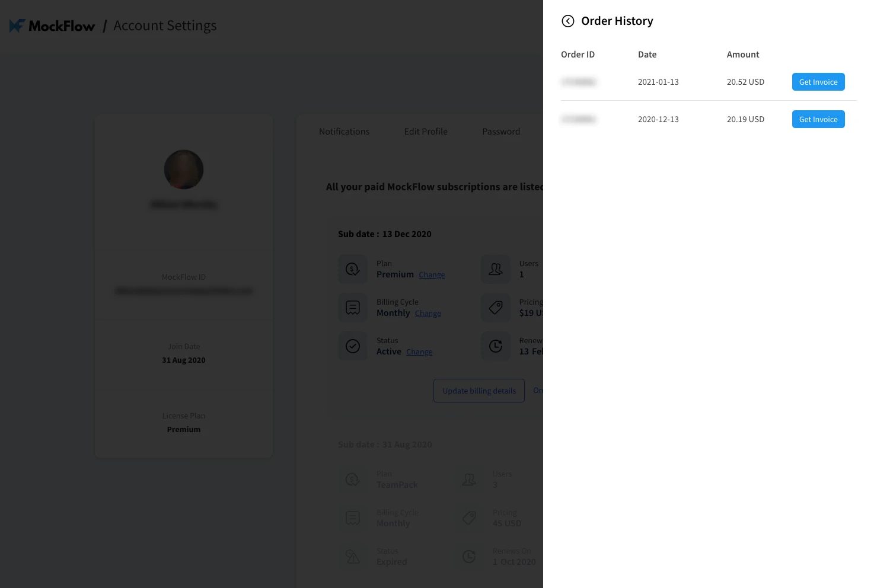The image size is (874, 588).
Task: Click the clock icon beside 1 Oct 2020
Action: tap(469, 557)
